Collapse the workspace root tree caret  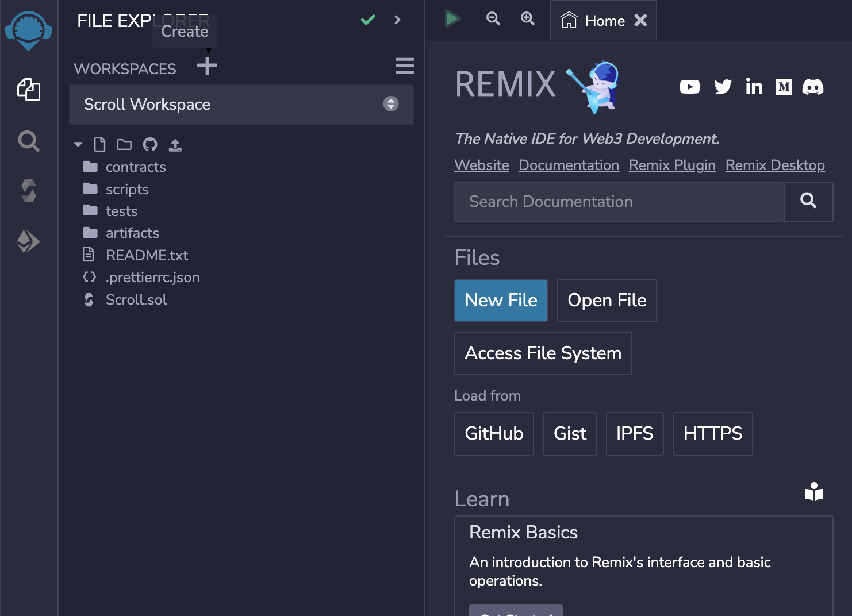78,145
